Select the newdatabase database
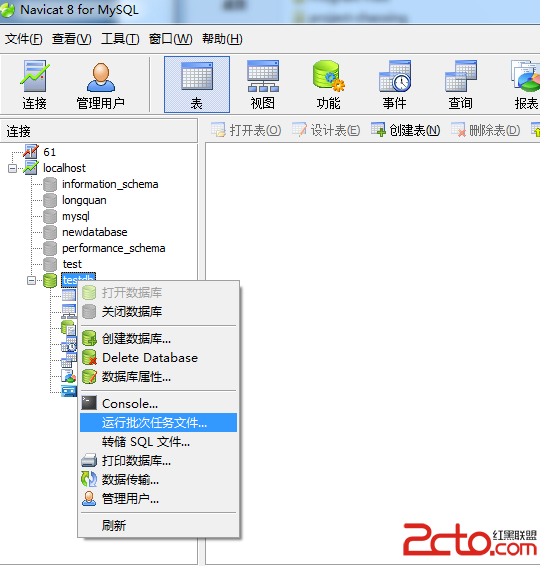 point(95,232)
